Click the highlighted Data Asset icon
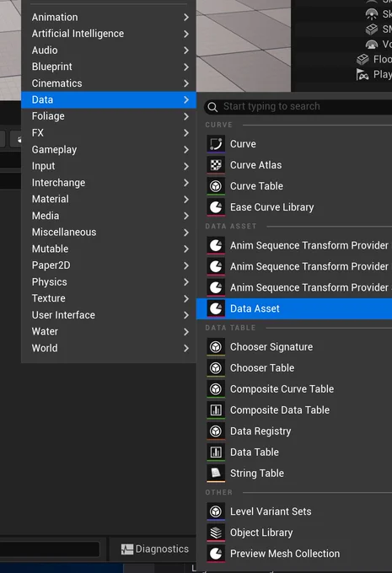 [216, 308]
